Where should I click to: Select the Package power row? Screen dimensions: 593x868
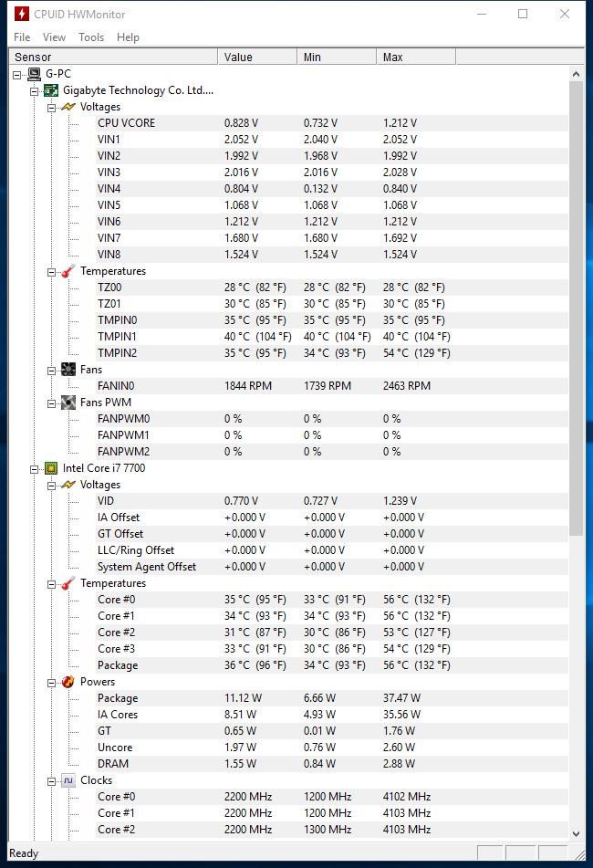[332, 698]
